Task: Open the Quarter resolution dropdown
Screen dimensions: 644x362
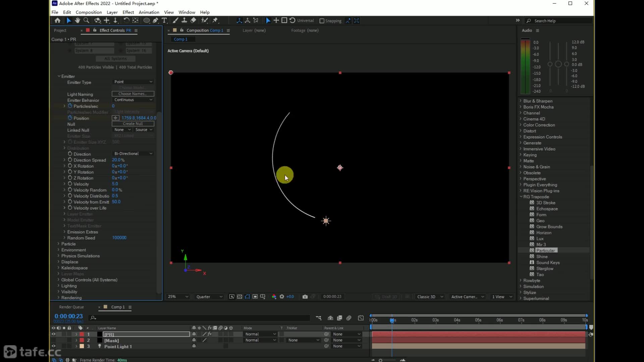Action: click(x=209, y=297)
